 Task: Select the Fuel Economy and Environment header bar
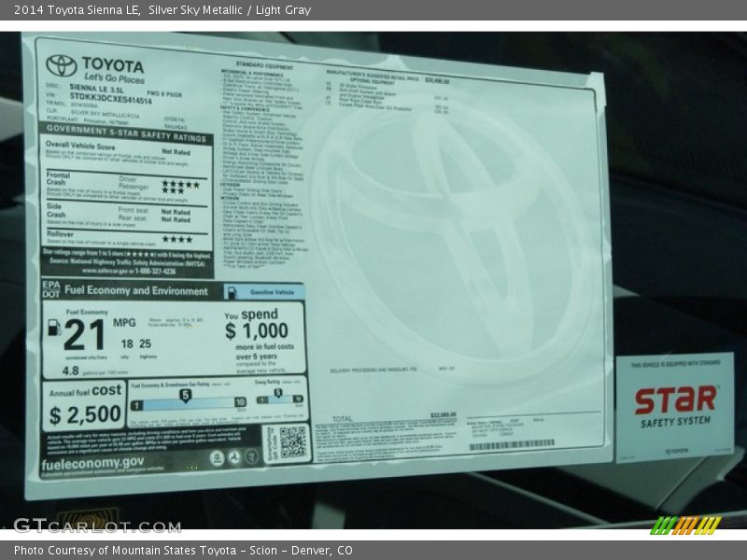[149, 290]
